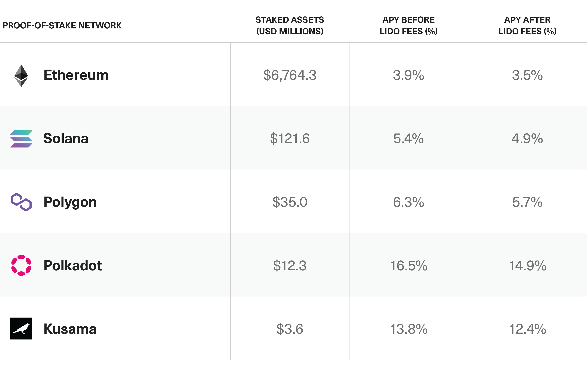This screenshot has height=368, width=588.
Task: Select the Solana network name
Action: (x=66, y=138)
